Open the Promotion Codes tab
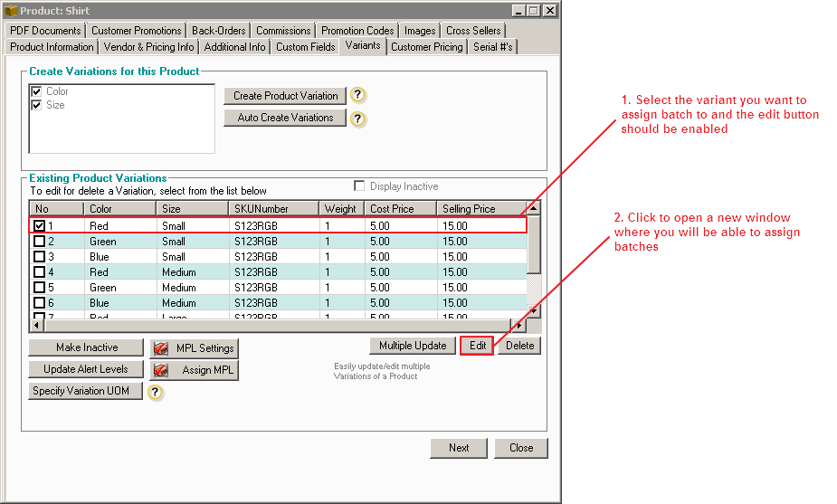Viewport: 837px width, 504px height. (x=357, y=31)
